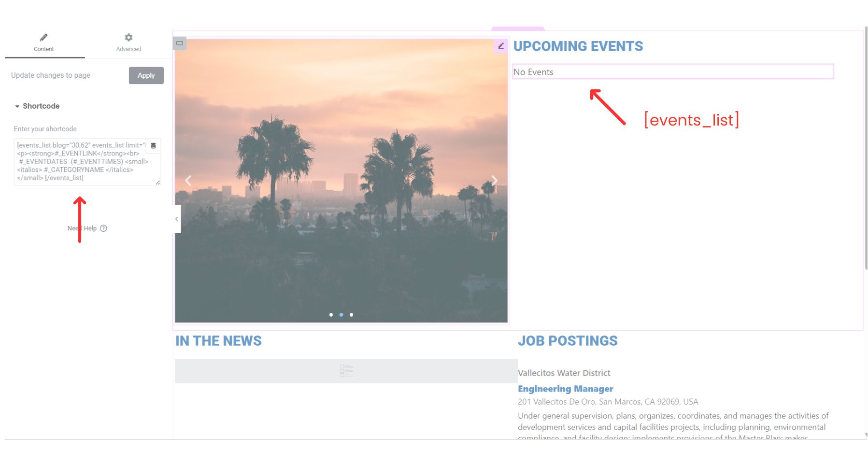The height and width of the screenshot is (450, 868).
Task: Open the Engineering Manager job link
Action: (565, 389)
